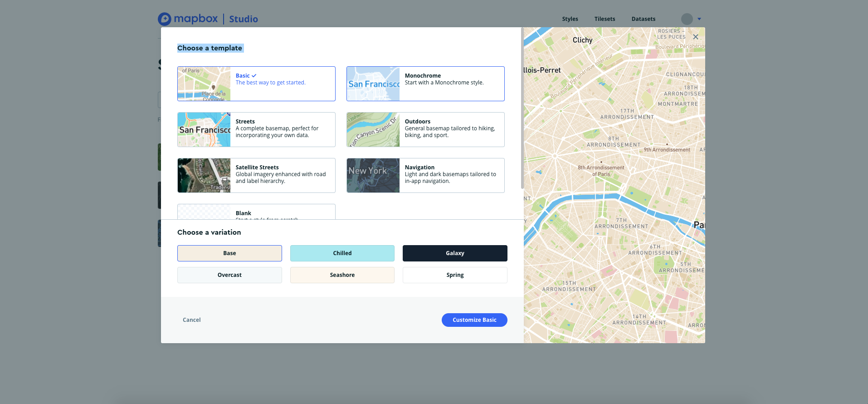868x404 pixels.
Task: Select the Outdoors template thumbnail
Action: point(373,130)
